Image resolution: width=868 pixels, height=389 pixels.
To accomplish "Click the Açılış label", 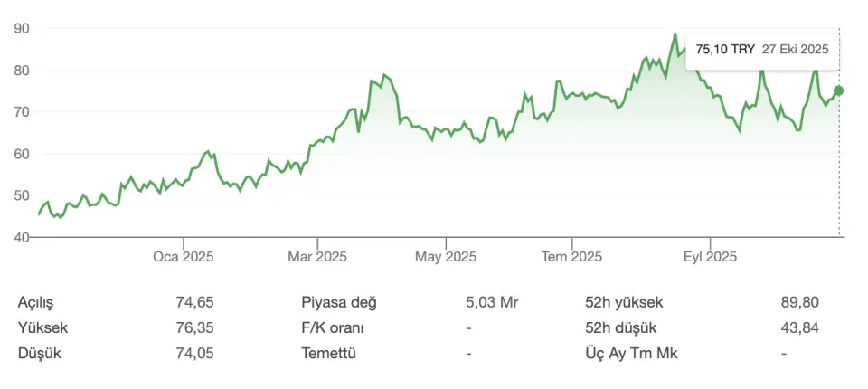I will (x=42, y=302).
